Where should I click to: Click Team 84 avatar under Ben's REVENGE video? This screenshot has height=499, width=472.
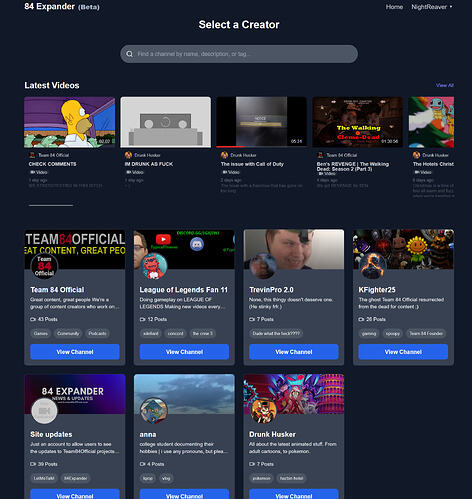[320, 155]
